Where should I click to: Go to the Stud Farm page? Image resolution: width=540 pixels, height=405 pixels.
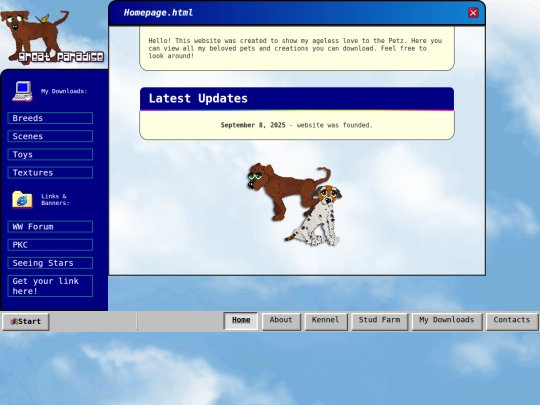[x=380, y=321]
